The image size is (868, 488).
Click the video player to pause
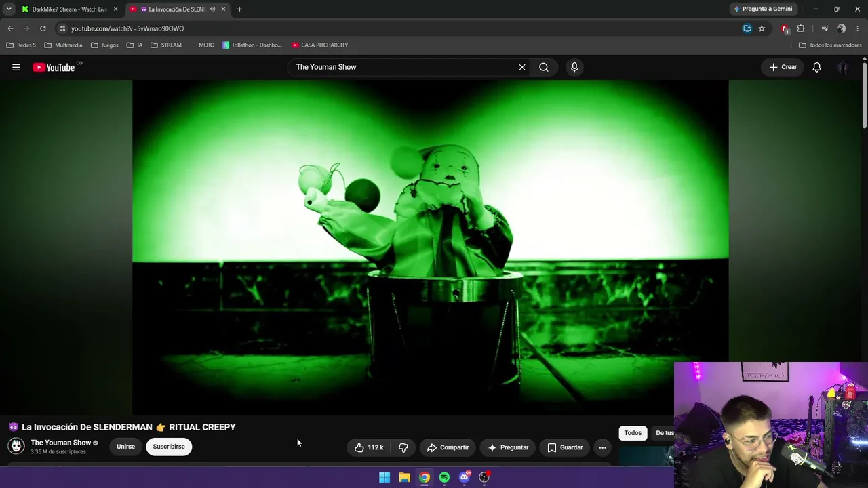[x=431, y=247]
